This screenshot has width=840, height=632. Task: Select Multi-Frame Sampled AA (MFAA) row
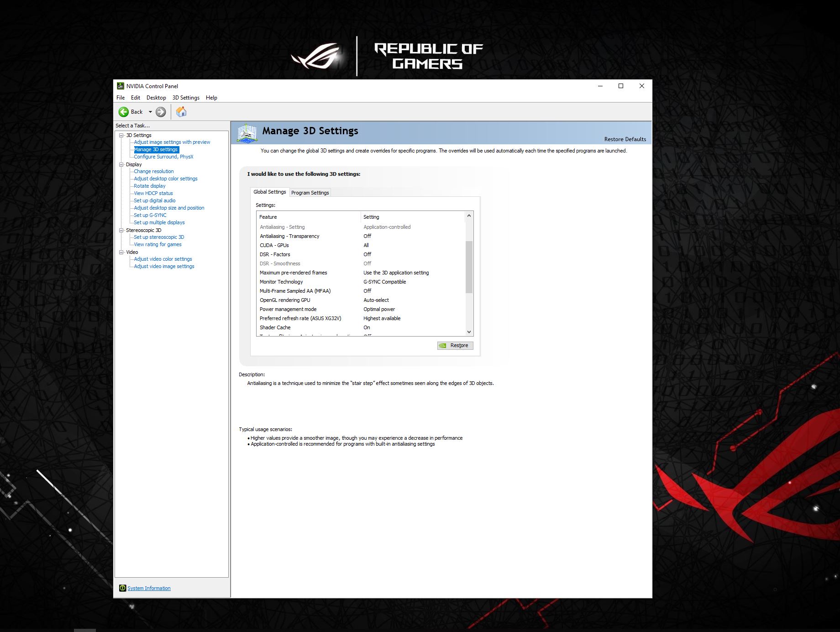pos(361,291)
